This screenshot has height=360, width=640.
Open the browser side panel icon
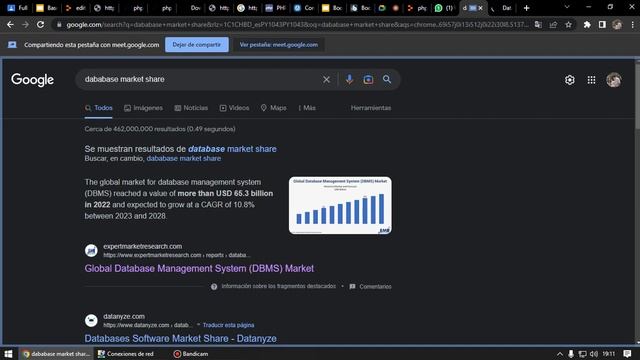(602, 25)
